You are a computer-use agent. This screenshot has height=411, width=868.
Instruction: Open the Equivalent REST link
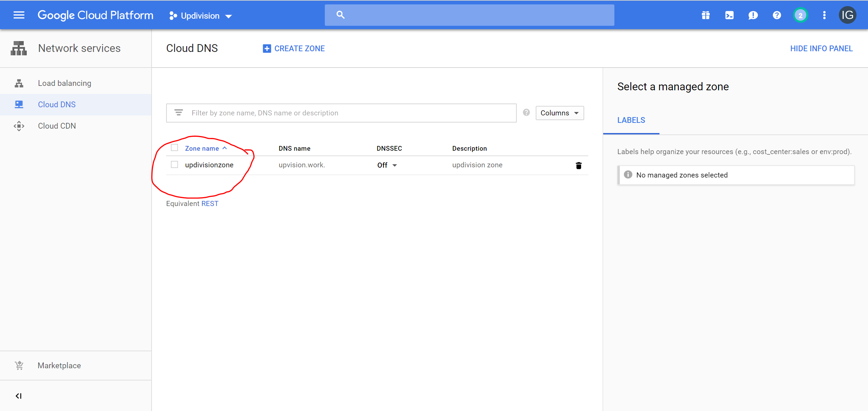pos(210,204)
